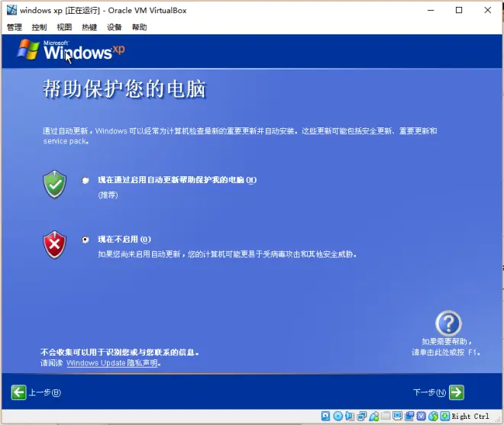Click the 帮助保护您的电脑 heading
Image resolution: width=504 pixels, height=425 pixels.
click(124, 89)
